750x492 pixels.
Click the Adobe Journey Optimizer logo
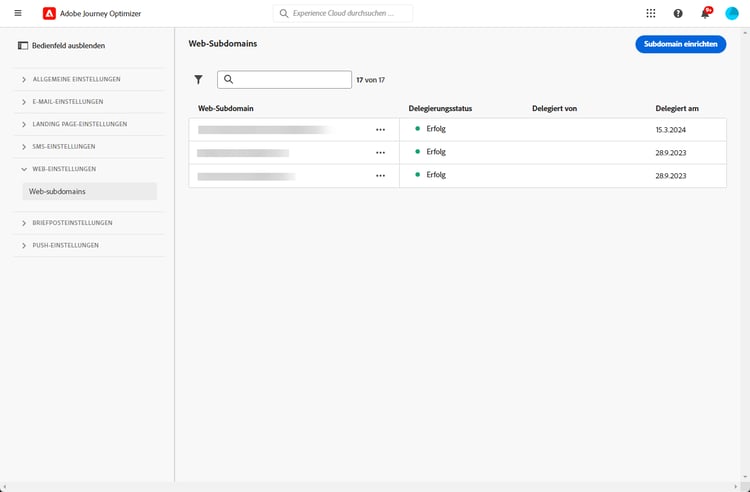[49, 13]
